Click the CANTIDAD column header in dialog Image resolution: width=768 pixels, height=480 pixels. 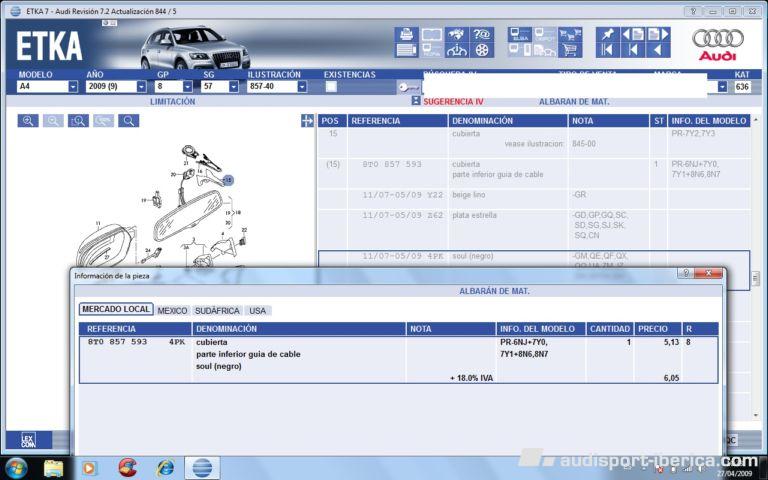610,329
